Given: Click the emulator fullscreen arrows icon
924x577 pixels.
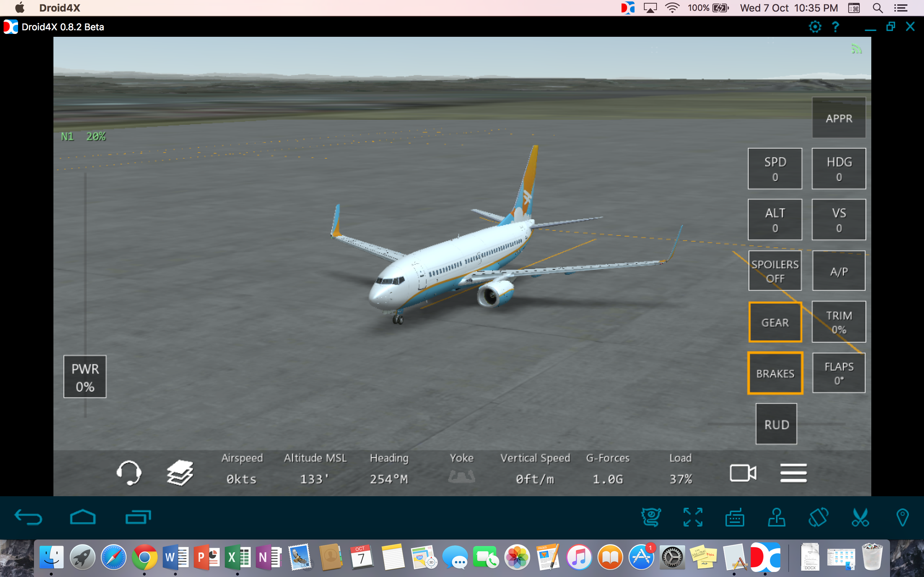Looking at the screenshot, I should [x=693, y=517].
